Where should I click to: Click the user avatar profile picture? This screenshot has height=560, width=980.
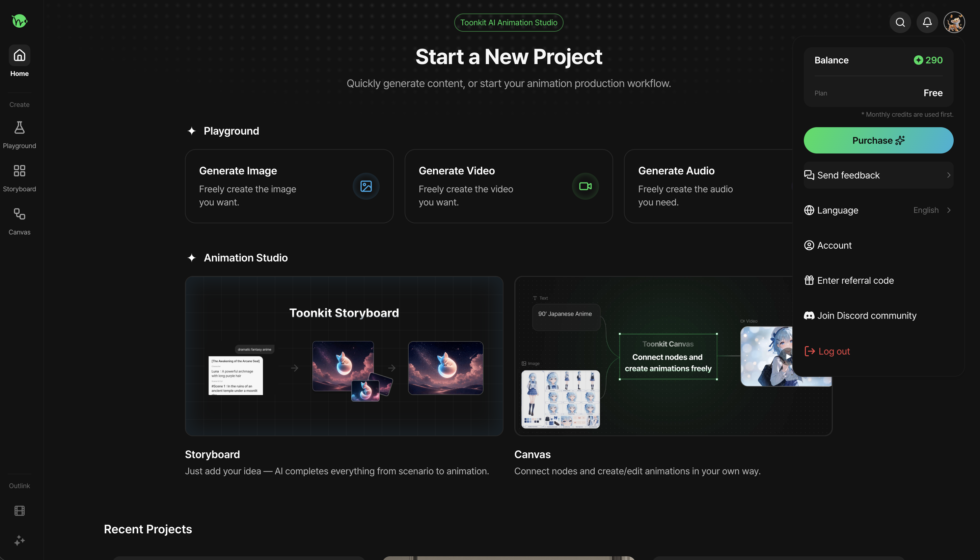click(x=954, y=22)
